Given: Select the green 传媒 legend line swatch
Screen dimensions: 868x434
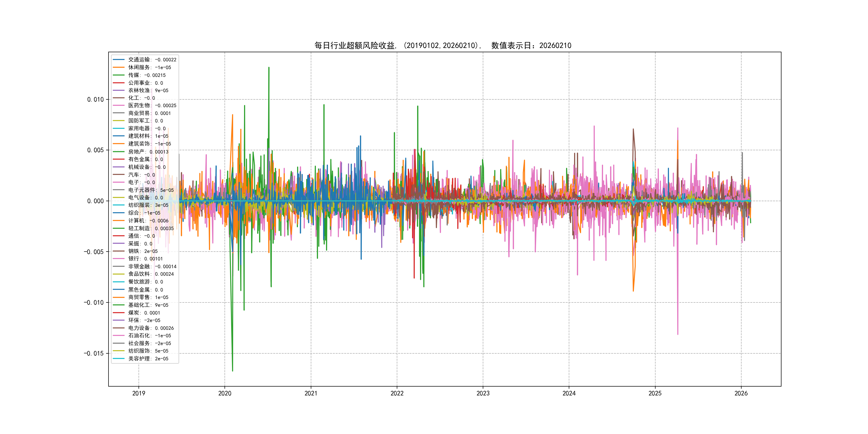Looking at the screenshot, I should (119, 75).
